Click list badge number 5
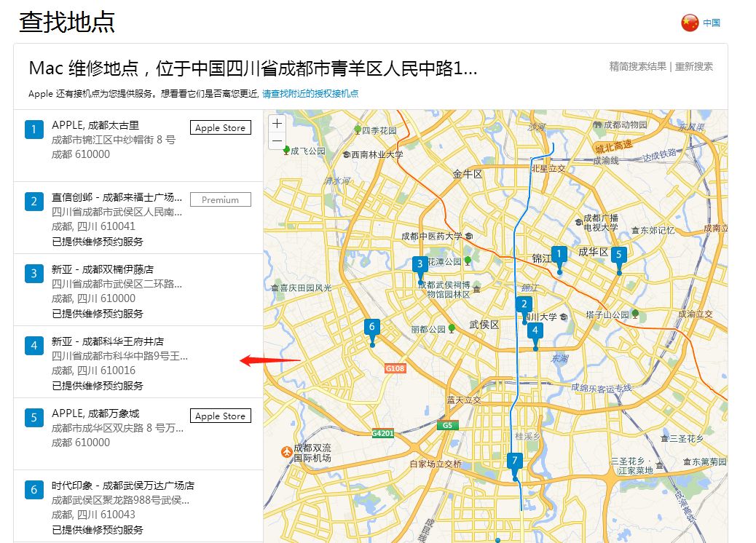Image resolution: width=756 pixels, height=543 pixels. tap(34, 418)
